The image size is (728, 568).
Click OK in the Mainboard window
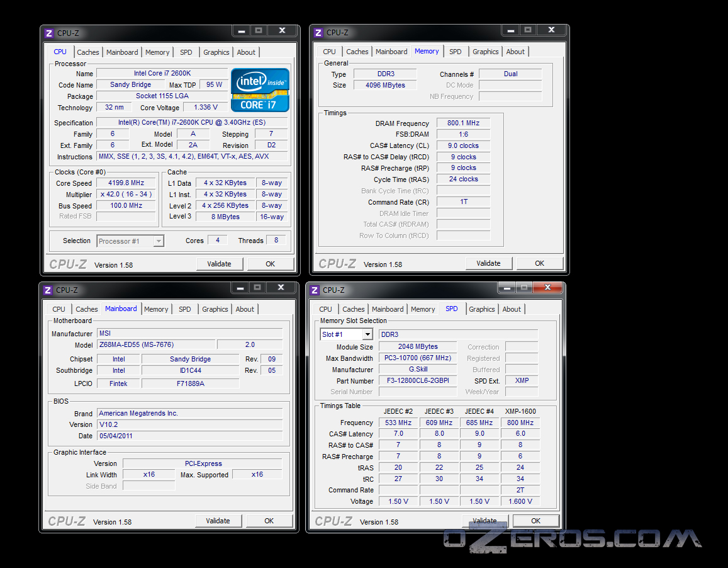(x=269, y=521)
